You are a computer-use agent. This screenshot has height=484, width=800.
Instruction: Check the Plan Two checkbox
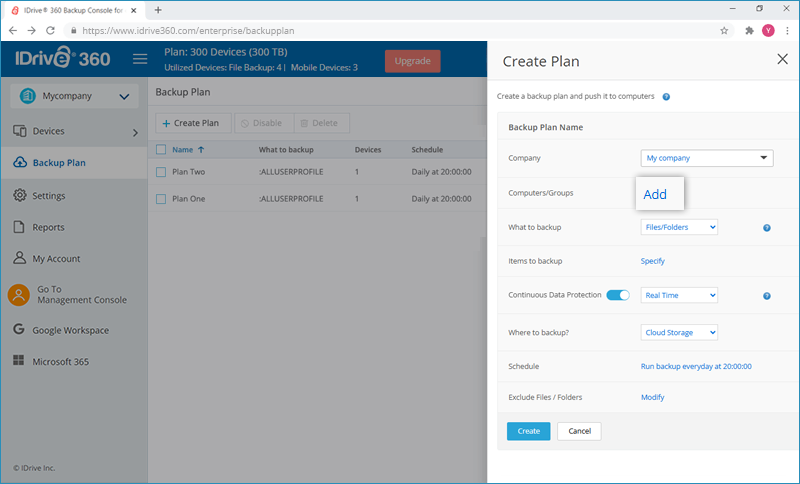click(x=161, y=172)
